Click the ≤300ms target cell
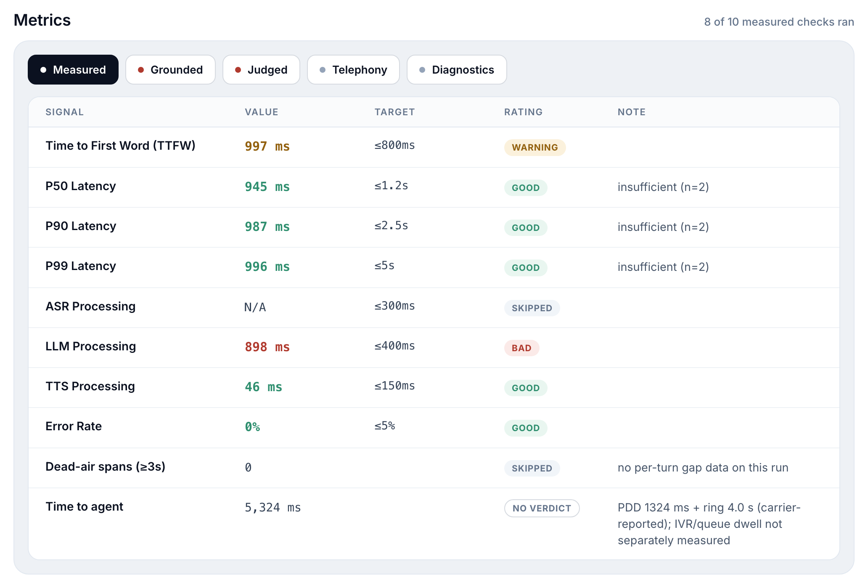 394,306
